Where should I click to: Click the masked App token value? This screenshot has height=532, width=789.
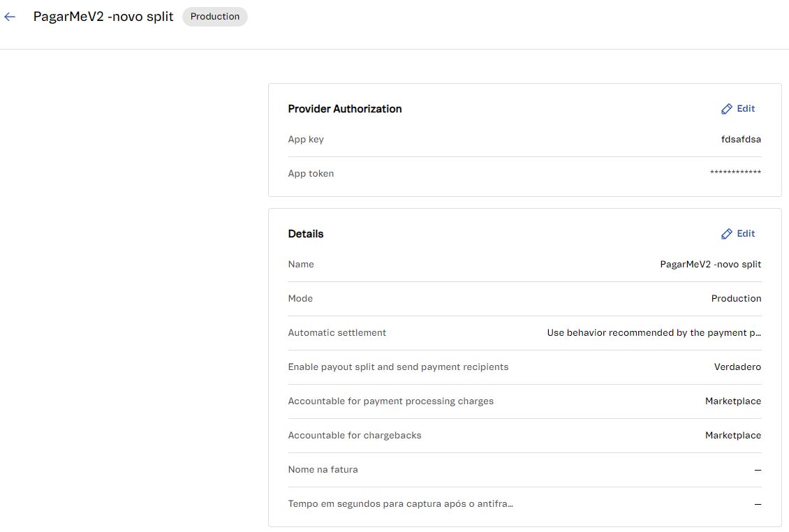[x=735, y=174]
